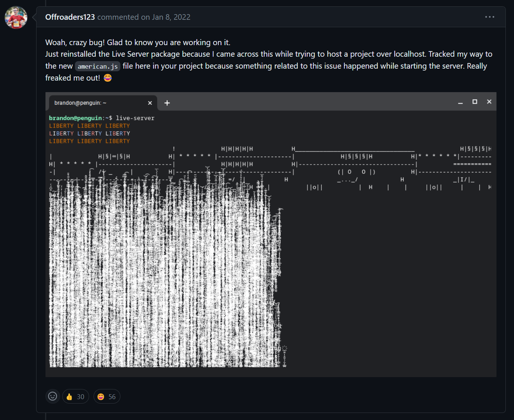Toggle the laughing face reaction
514x420 pixels.
tap(107, 396)
